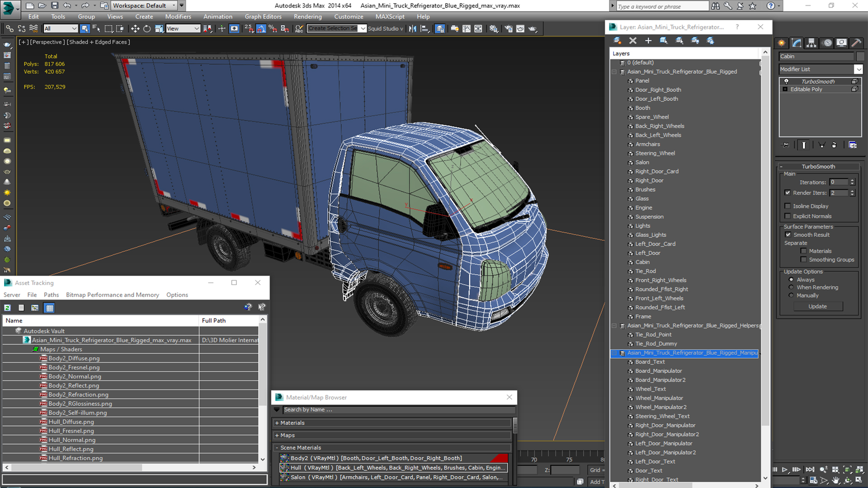Open the Display command panel tab
This screenshot has width=868, height=488.
tap(841, 43)
